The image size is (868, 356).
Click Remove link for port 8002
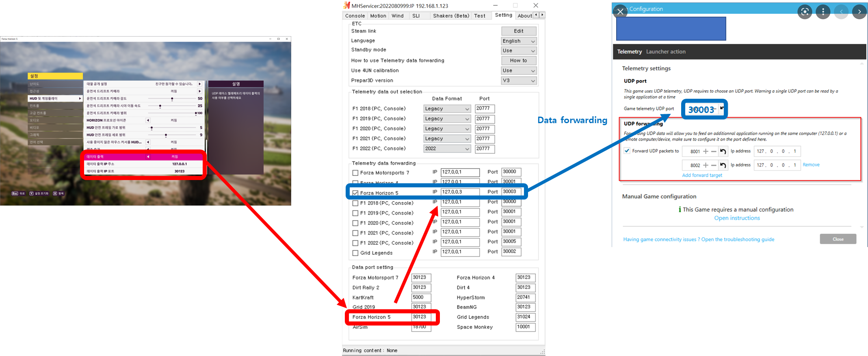click(x=811, y=165)
